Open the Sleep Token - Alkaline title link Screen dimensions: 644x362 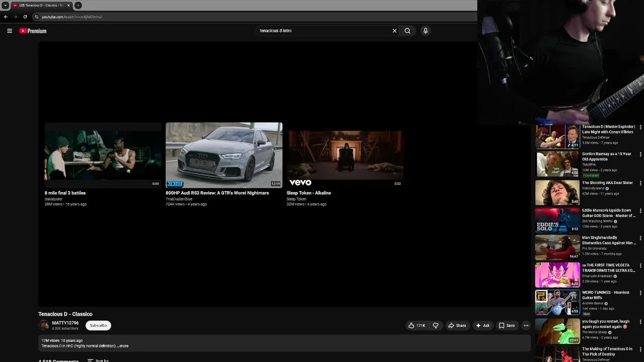tap(309, 193)
